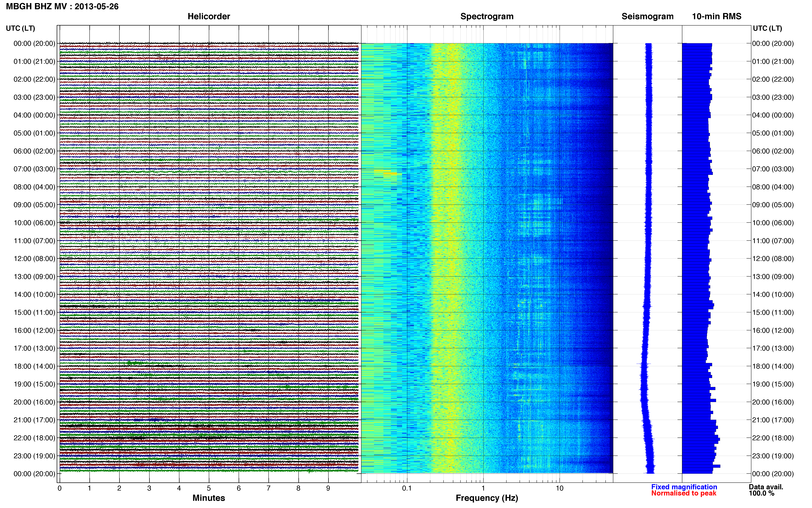The height and width of the screenshot is (508, 812).
Task: Click the 9 tick on Minutes axis
Action: 328,488
